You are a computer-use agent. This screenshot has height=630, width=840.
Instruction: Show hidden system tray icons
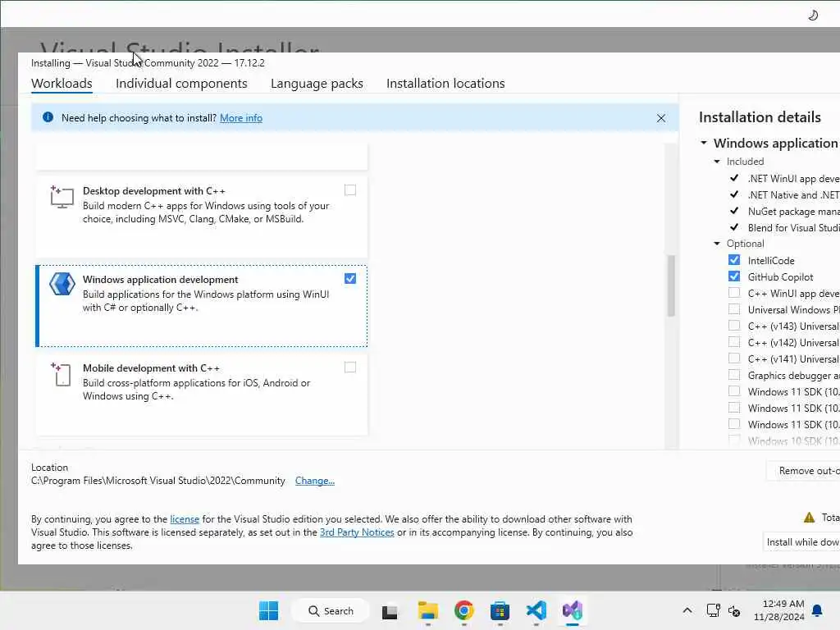687,610
